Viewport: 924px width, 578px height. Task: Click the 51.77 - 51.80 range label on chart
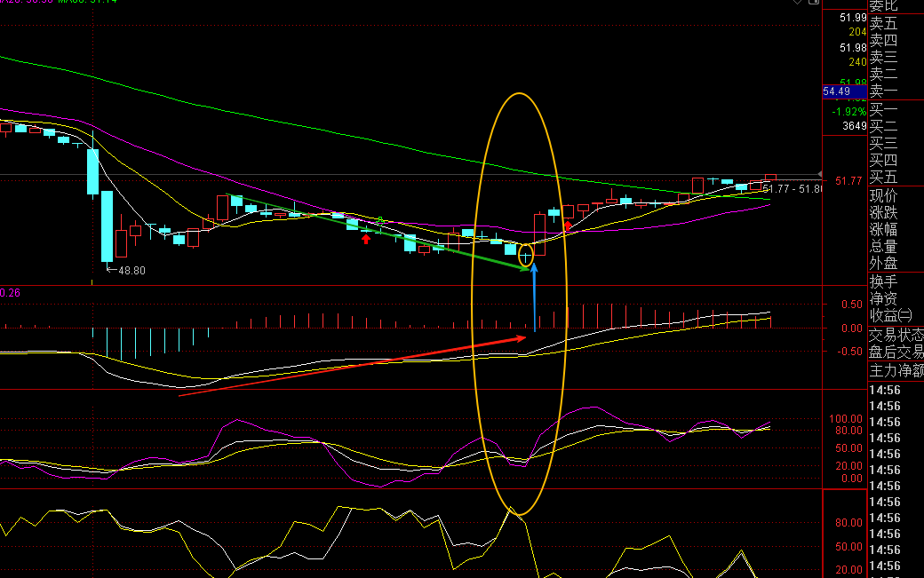(792, 189)
